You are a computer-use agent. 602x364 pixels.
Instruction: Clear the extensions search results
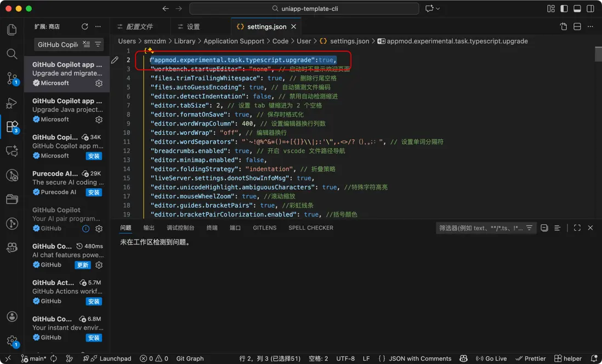coord(87,44)
